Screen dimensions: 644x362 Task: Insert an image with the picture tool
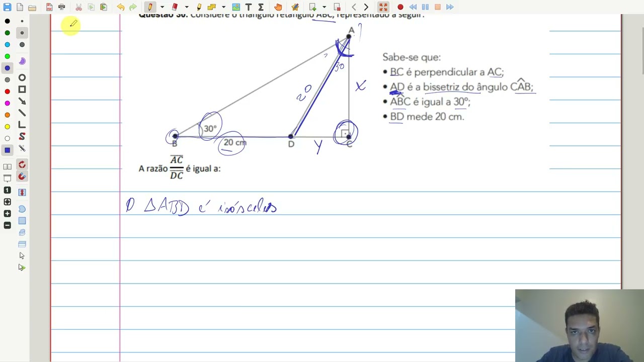pyautogui.click(x=236, y=7)
